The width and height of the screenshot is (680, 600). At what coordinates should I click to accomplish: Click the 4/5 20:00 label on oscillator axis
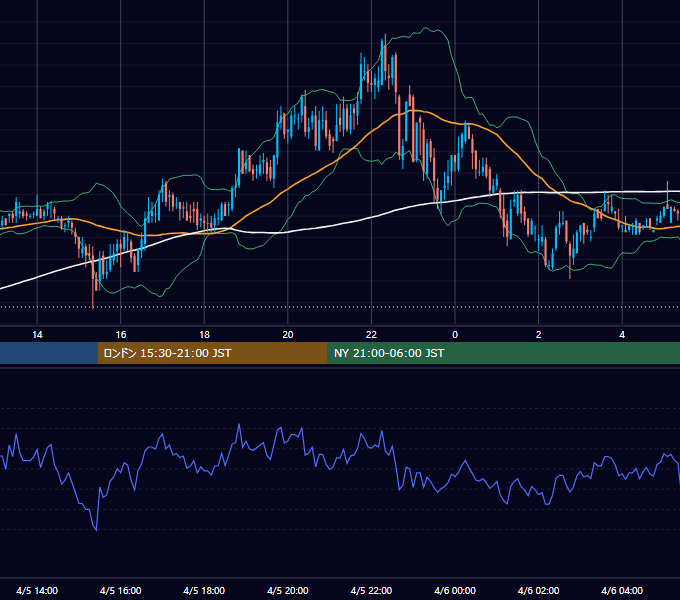click(288, 590)
